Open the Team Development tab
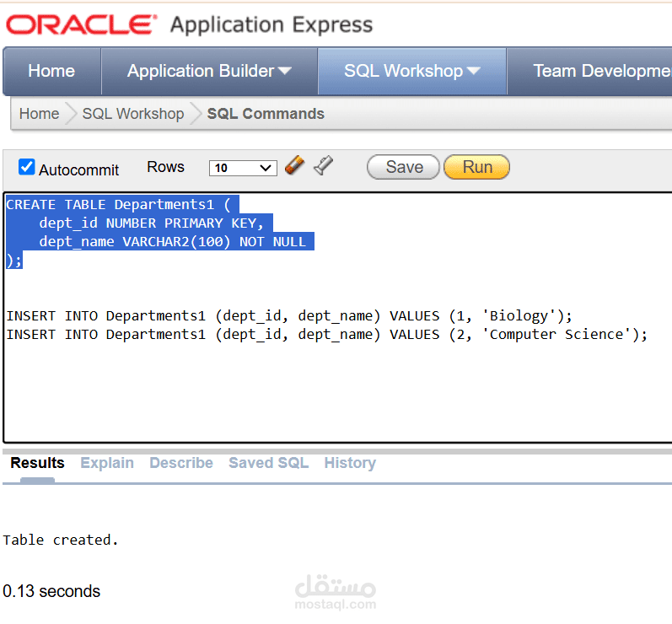This screenshot has width=672, height=624. click(589, 71)
